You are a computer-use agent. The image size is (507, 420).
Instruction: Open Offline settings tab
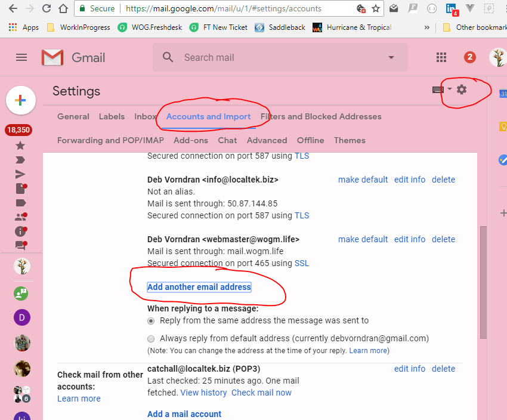(310, 141)
